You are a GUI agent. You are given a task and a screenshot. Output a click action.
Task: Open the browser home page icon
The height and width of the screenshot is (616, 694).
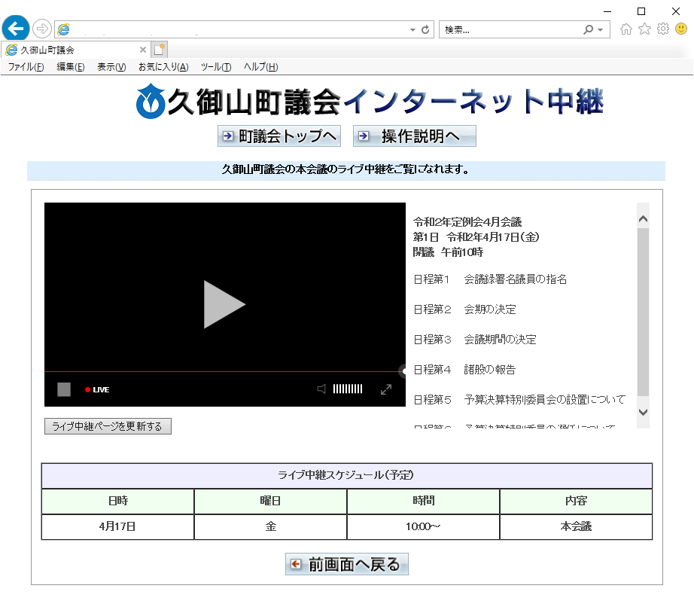point(626,29)
